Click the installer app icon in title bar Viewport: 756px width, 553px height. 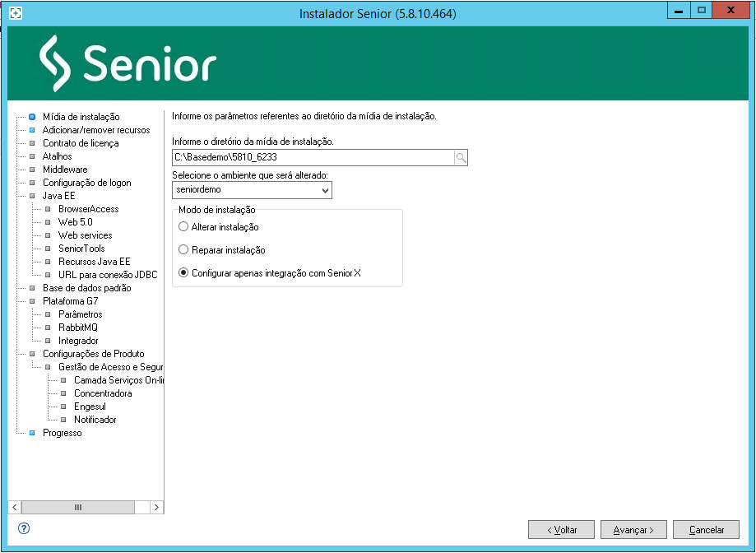[16, 13]
